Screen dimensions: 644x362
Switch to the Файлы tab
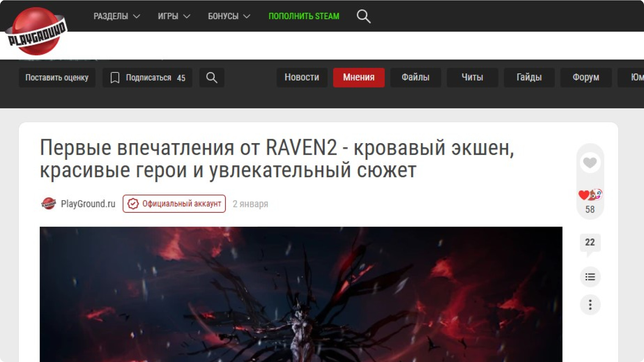[416, 77]
